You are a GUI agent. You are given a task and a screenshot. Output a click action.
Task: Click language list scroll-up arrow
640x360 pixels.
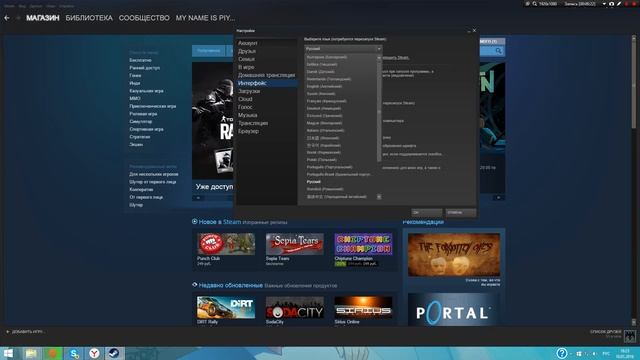(x=379, y=58)
